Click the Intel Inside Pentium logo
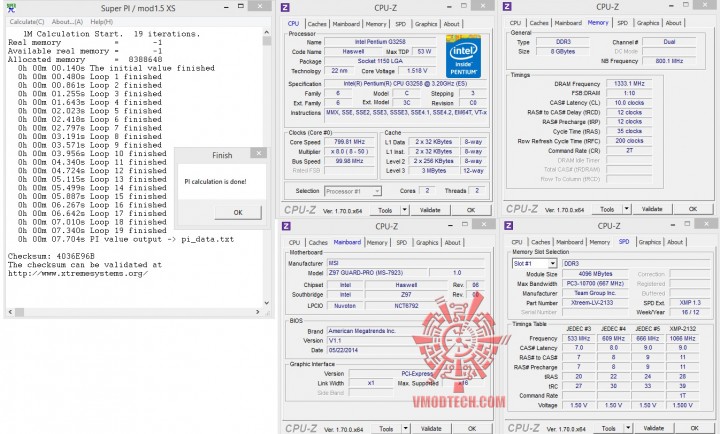 [x=463, y=56]
